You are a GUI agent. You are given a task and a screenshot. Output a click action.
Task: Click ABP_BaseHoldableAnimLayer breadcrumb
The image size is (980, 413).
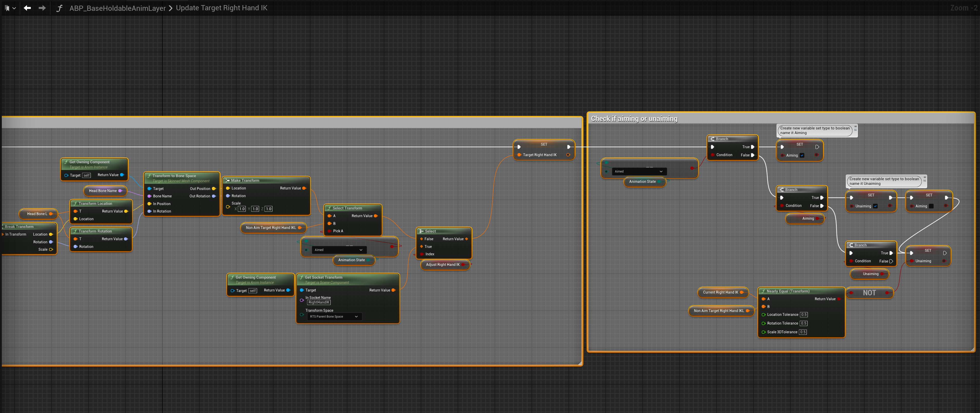click(117, 8)
